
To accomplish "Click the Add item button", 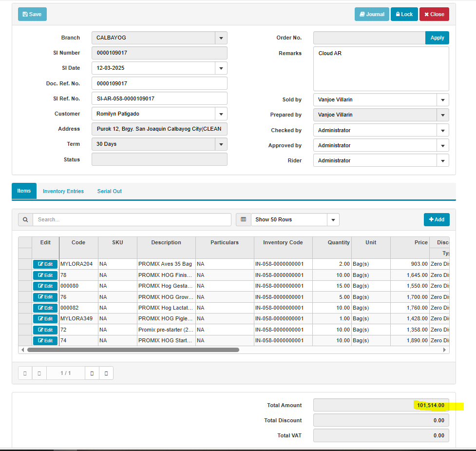I will point(437,220).
